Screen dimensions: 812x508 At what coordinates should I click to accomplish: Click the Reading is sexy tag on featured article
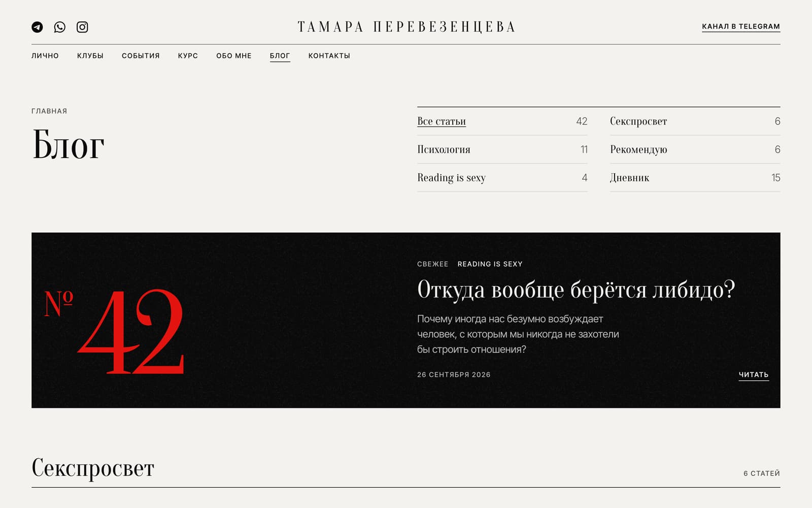point(490,264)
